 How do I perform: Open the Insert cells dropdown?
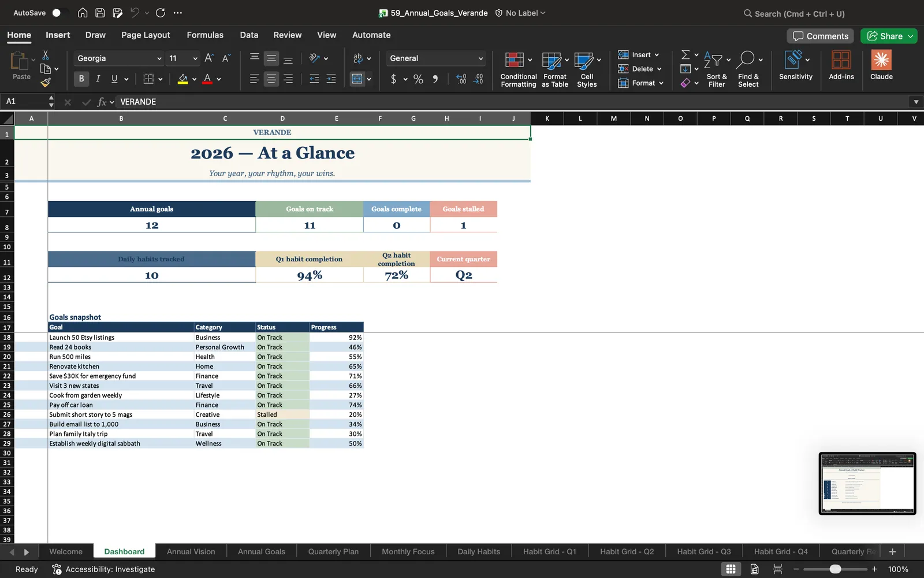click(639, 55)
